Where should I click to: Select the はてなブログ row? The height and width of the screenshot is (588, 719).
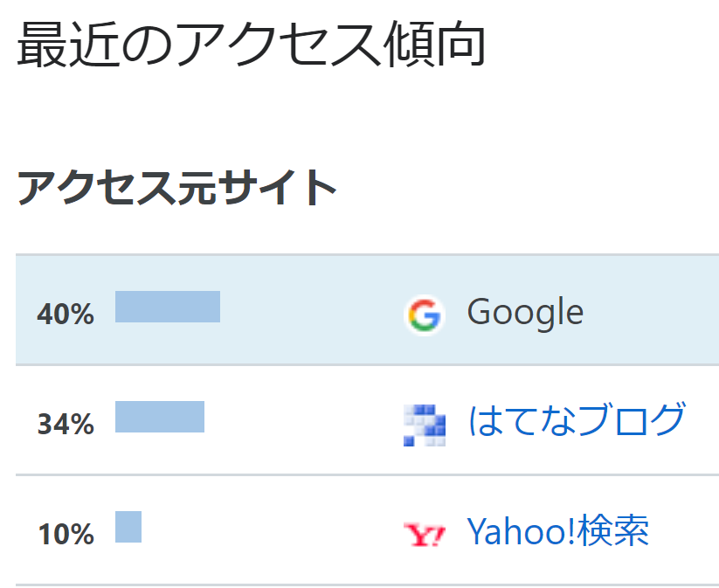[367, 420]
